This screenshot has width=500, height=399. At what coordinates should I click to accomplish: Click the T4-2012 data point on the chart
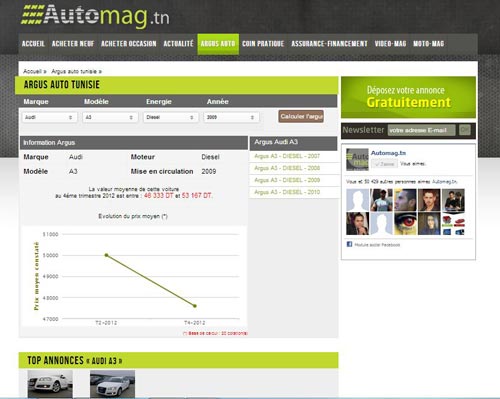[195, 306]
